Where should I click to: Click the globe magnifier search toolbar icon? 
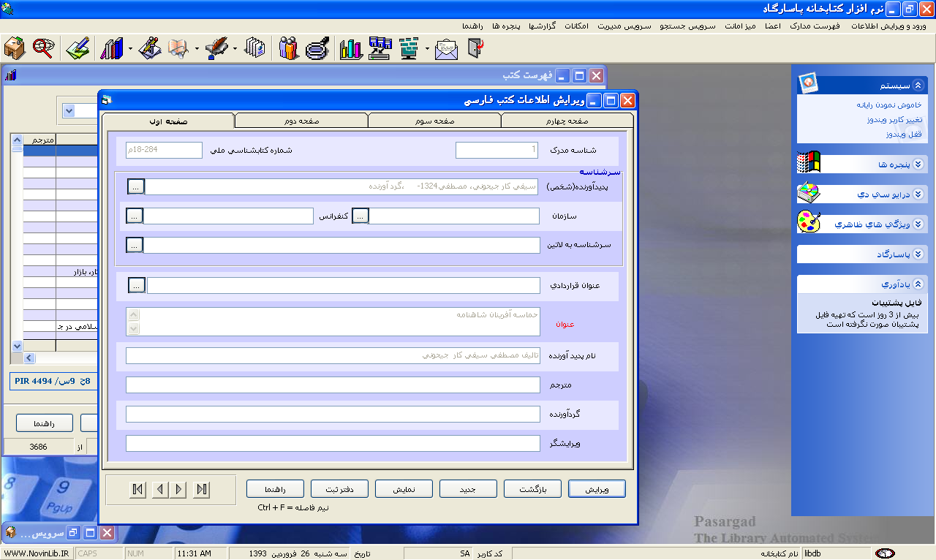tap(43, 49)
